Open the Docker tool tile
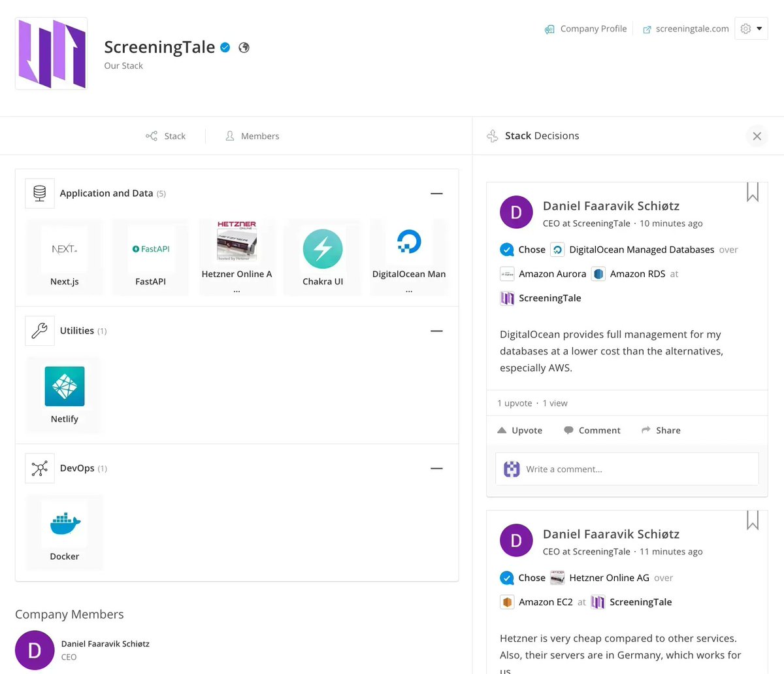Screen dimensions: 784x674 point(65,532)
